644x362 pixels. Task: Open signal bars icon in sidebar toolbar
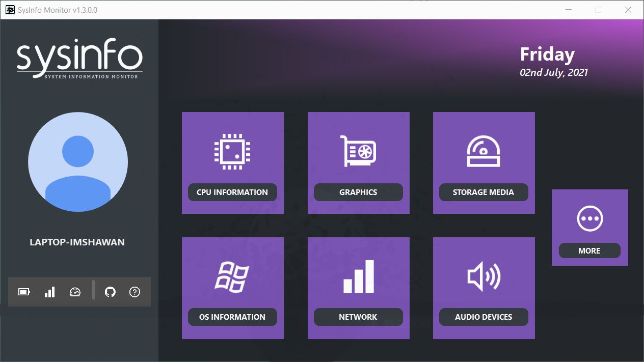coord(49,292)
